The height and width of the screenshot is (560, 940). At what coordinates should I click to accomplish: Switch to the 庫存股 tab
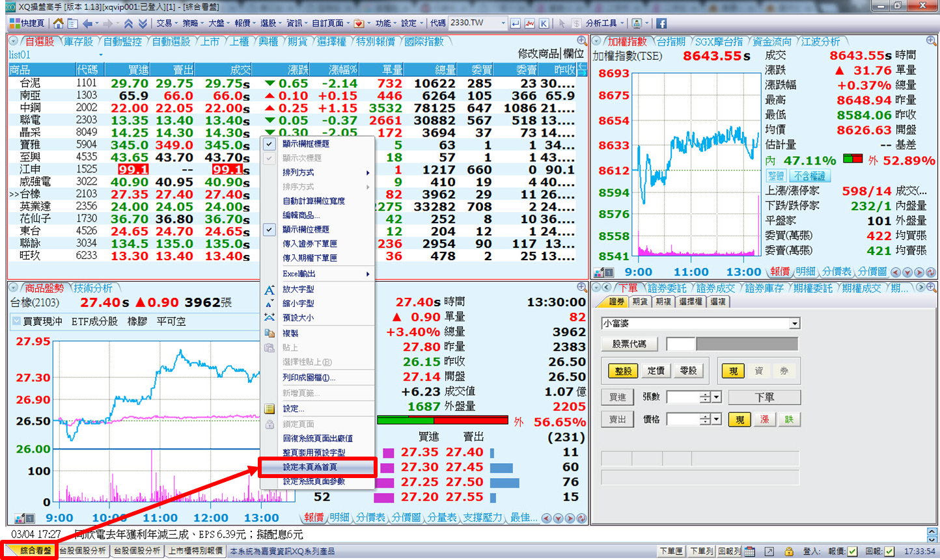point(78,42)
